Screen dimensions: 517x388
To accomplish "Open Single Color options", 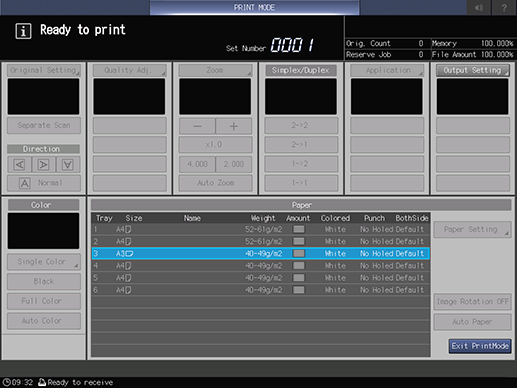I will pos(44,262).
